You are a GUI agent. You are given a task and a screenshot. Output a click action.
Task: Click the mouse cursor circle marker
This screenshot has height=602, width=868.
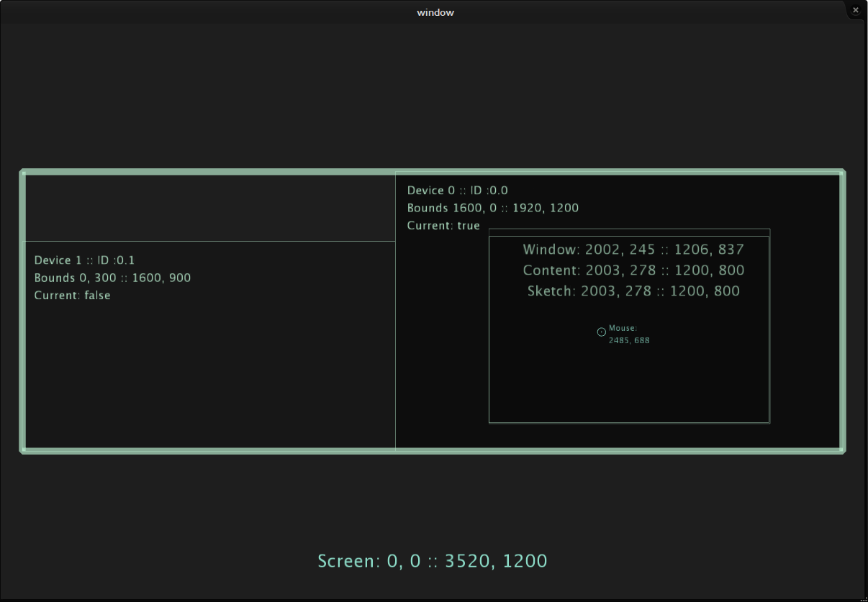pyautogui.click(x=602, y=332)
